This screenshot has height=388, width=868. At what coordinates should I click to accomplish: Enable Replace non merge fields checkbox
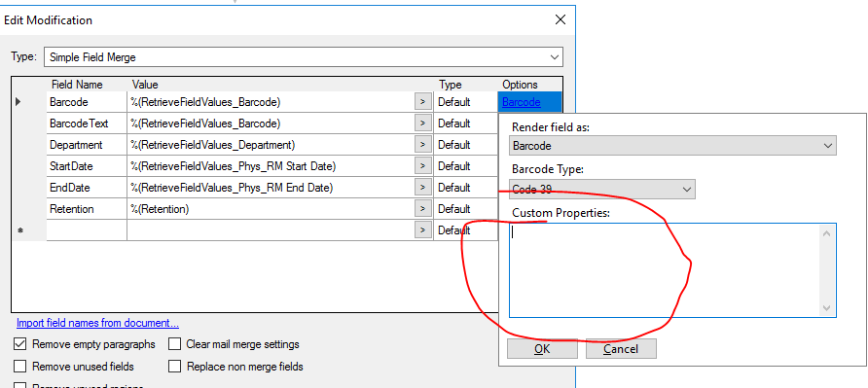pos(174,367)
